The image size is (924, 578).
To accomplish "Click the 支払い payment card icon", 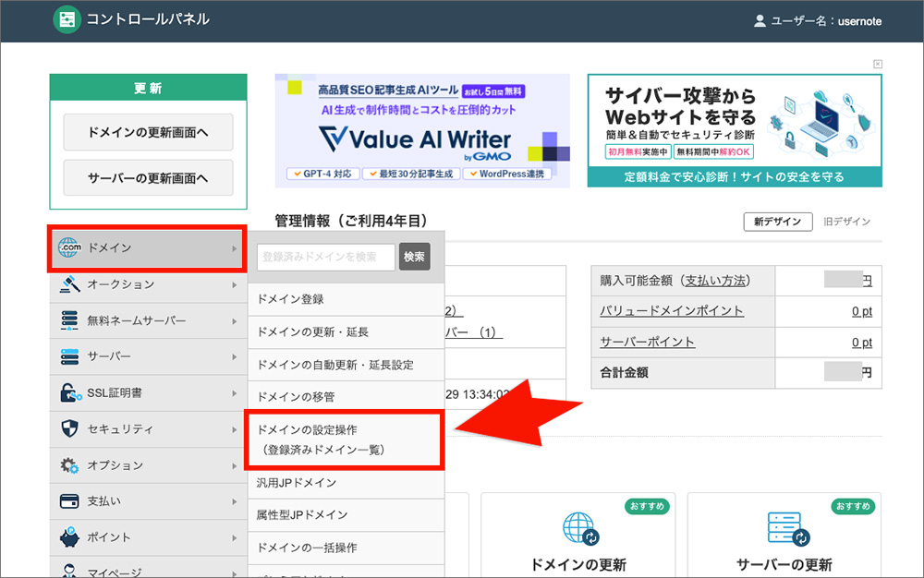I will click(70, 500).
